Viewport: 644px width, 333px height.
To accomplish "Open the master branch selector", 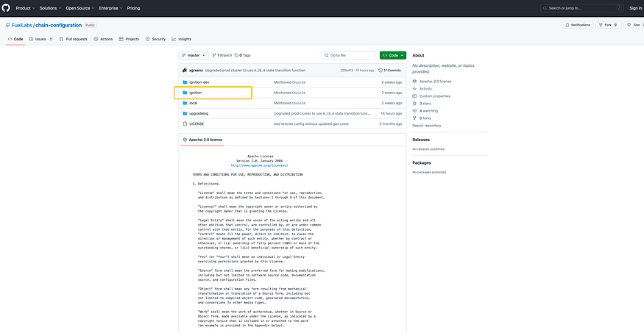I will 194,55.
